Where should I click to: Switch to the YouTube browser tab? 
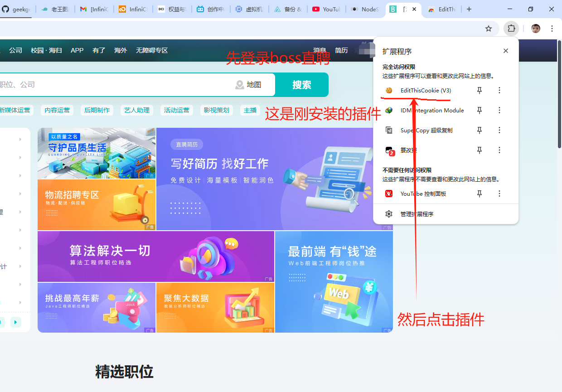[326, 9]
